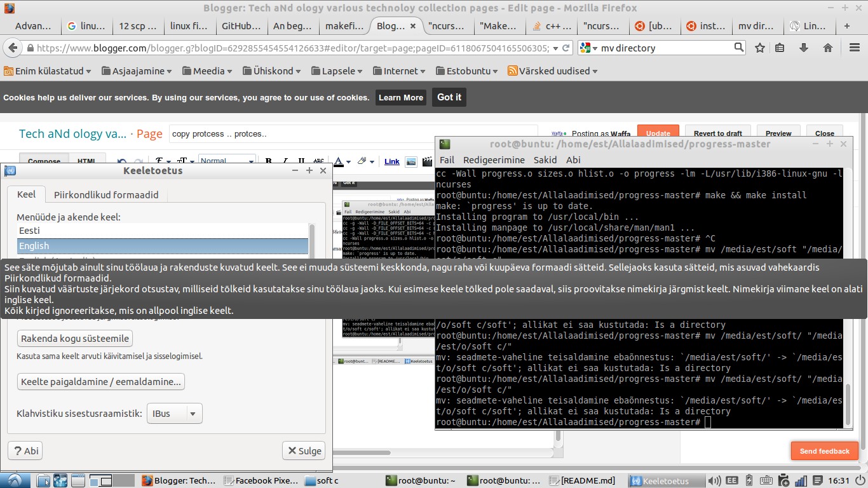The height and width of the screenshot is (488, 868).
Task: Switch to Piirkondlikud formaadid tab
Action: click(106, 195)
